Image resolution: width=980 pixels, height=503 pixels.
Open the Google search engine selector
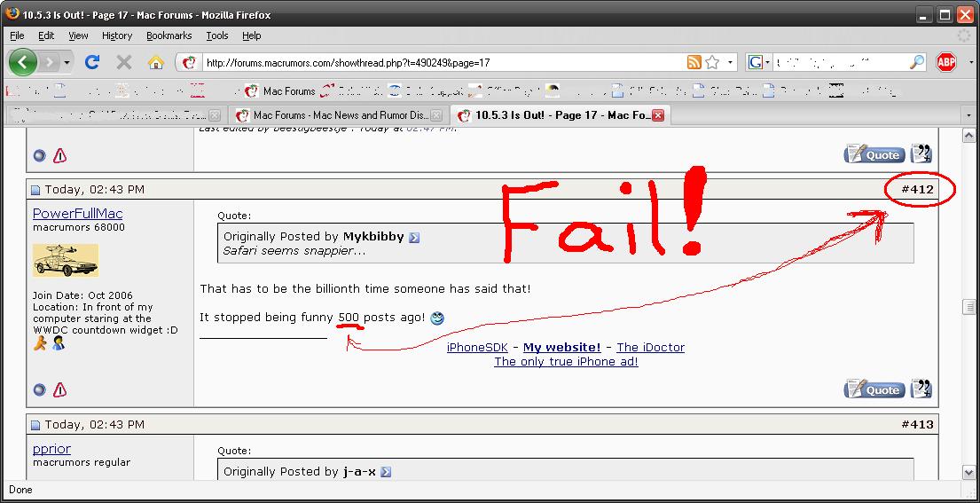click(759, 62)
